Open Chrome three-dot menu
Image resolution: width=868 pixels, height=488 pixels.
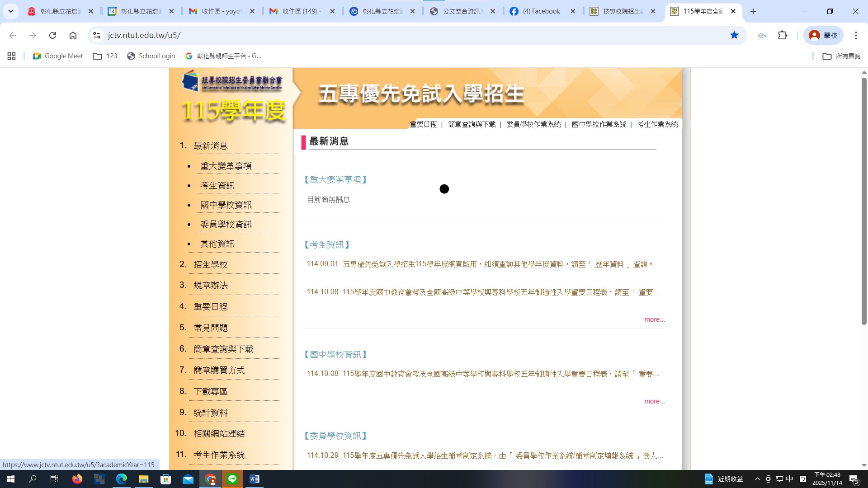pos(855,35)
